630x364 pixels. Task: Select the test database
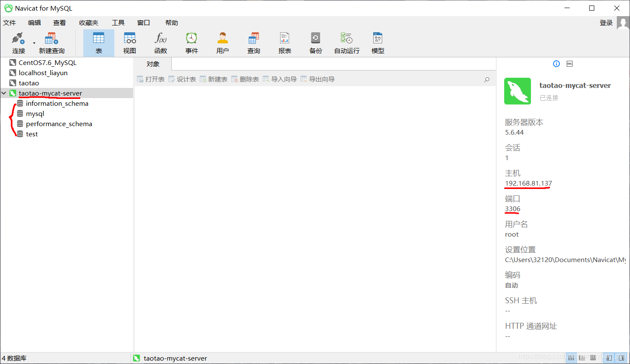pos(31,134)
